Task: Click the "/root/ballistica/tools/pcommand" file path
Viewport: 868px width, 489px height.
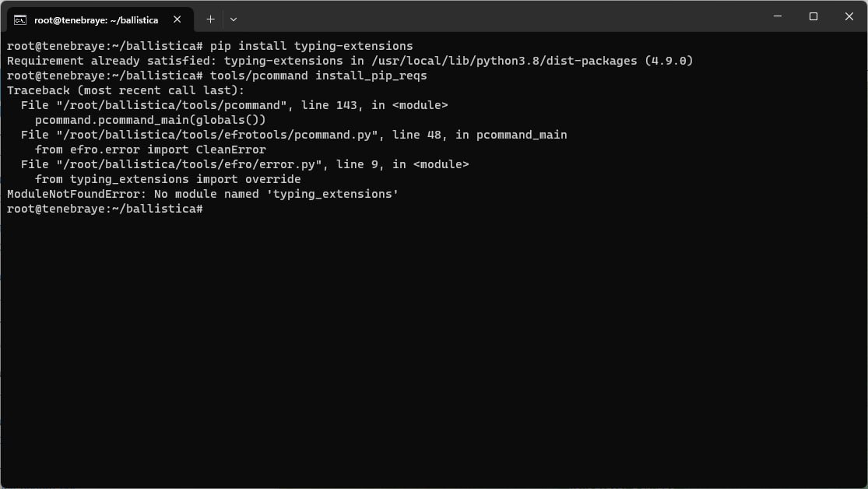Action: click(x=170, y=105)
